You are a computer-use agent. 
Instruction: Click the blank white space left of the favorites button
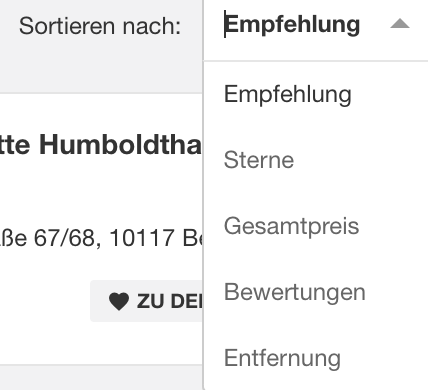[45, 301]
